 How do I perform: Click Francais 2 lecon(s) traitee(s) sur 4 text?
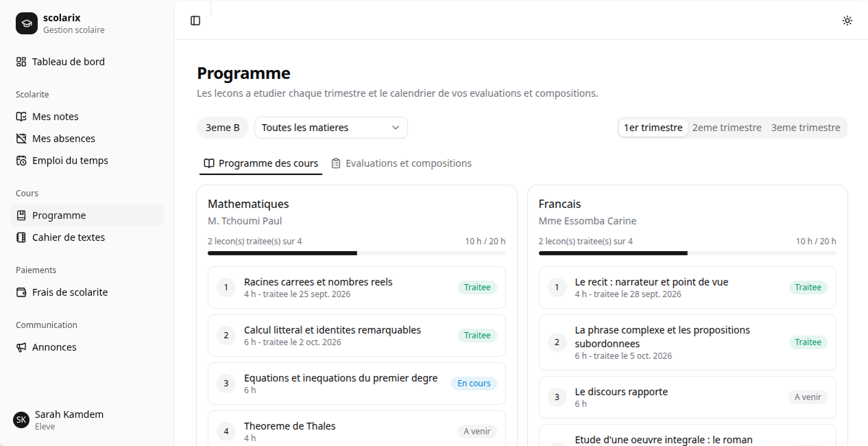pos(586,242)
